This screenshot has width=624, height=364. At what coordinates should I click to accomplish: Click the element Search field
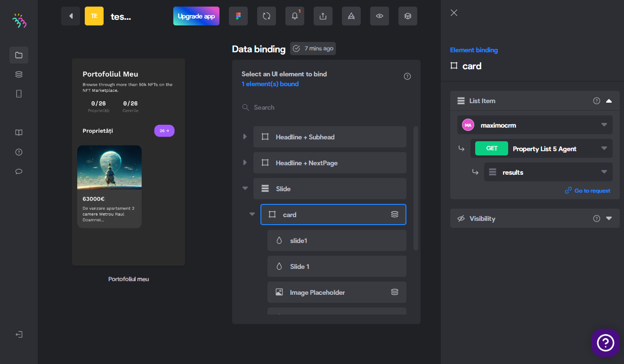(326, 107)
